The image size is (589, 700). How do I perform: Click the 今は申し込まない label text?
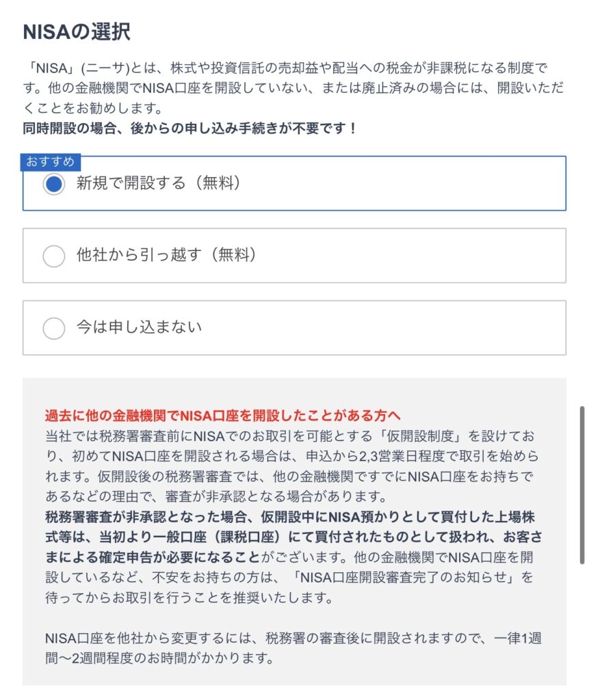pyautogui.click(x=139, y=327)
